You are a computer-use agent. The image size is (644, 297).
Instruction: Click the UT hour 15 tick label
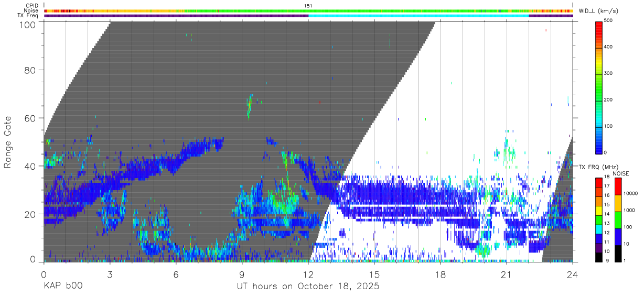click(374, 274)
